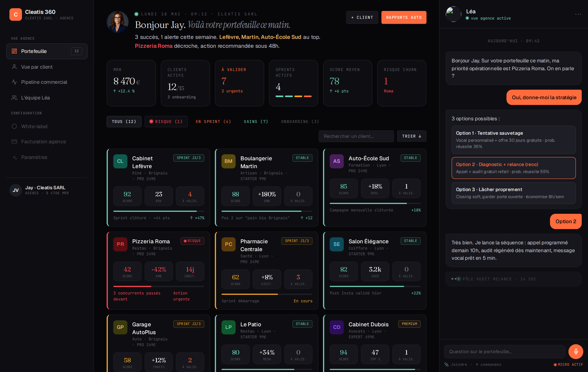Image resolution: width=588 pixels, height=372 pixels.
Task: Click the Sprints actifs progress segments
Action: click(293, 96)
